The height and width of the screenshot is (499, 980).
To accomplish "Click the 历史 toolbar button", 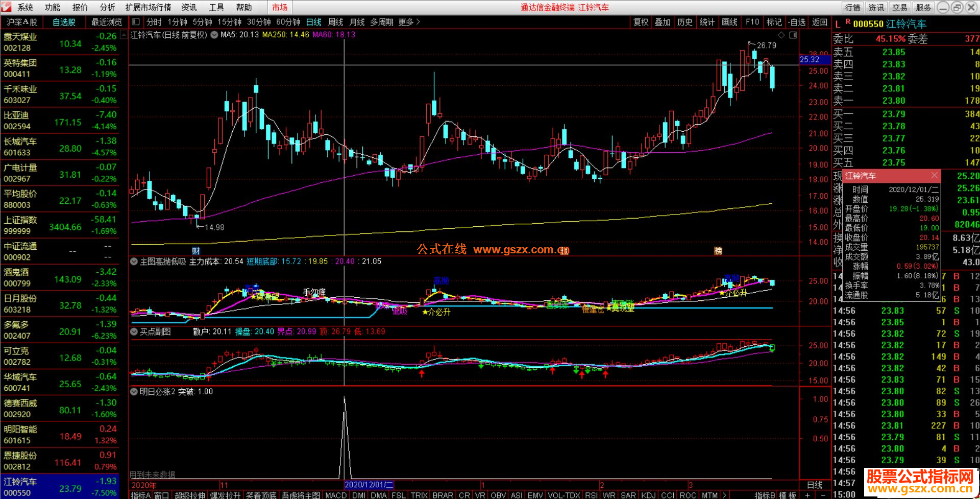I will coord(685,22).
